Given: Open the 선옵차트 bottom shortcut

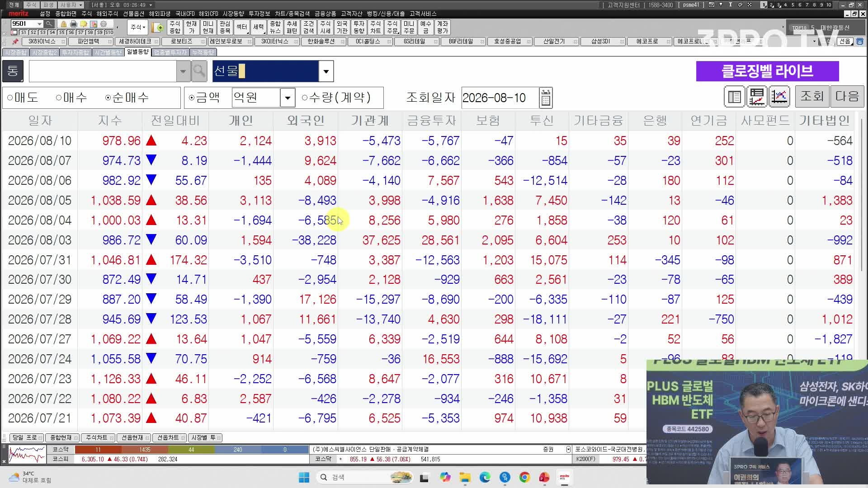Looking at the screenshot, I should click(x=170, y=437).
